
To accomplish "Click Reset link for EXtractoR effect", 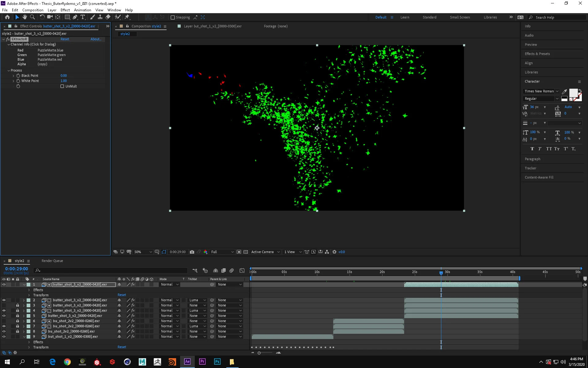I will tap(65, 39).
